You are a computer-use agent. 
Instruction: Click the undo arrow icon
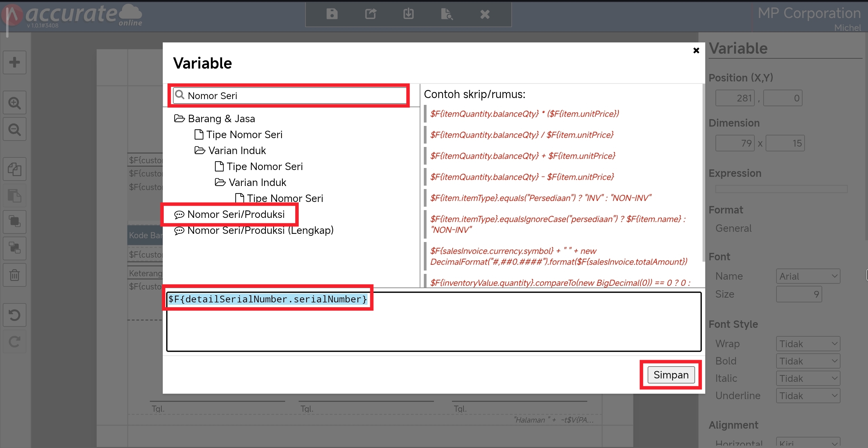[x=15, y=315]
